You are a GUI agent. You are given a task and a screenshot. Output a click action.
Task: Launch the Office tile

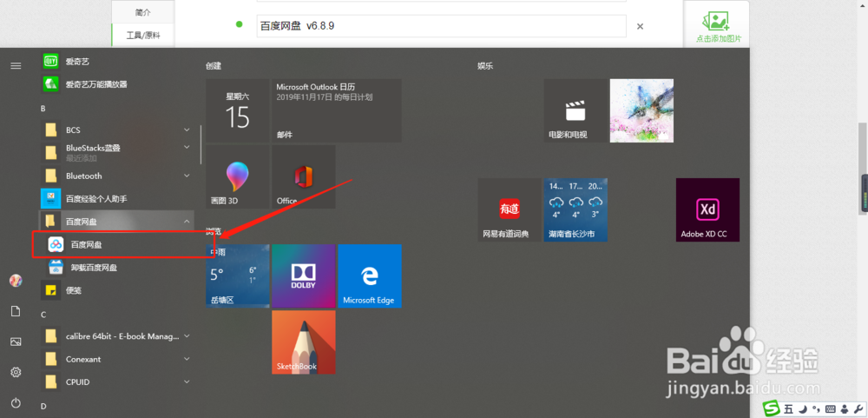point(303,177)
